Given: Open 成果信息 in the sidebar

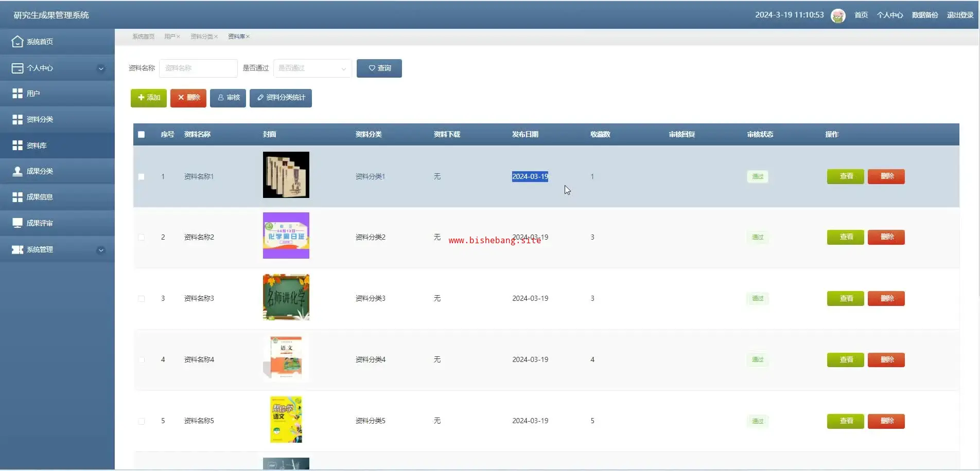Looking at the screenshot, I should 40,197.
